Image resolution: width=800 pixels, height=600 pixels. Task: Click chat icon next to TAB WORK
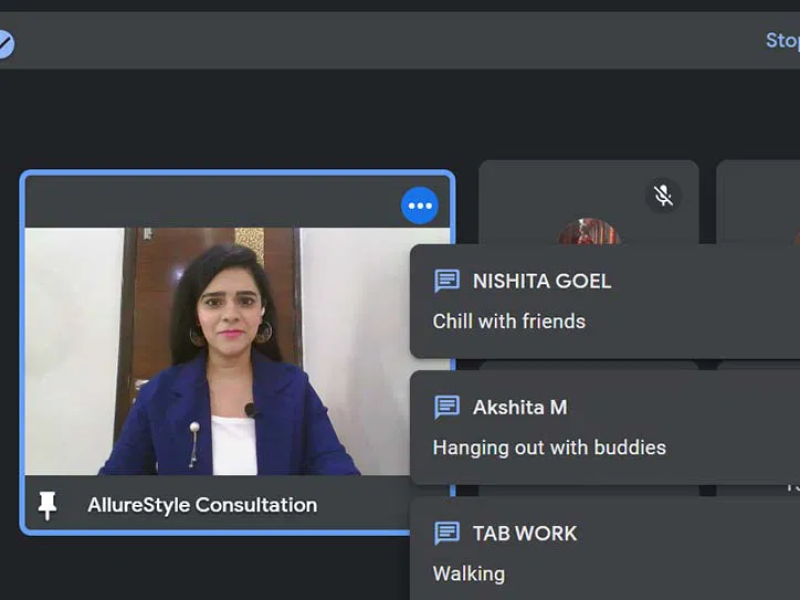click(446, 533)
